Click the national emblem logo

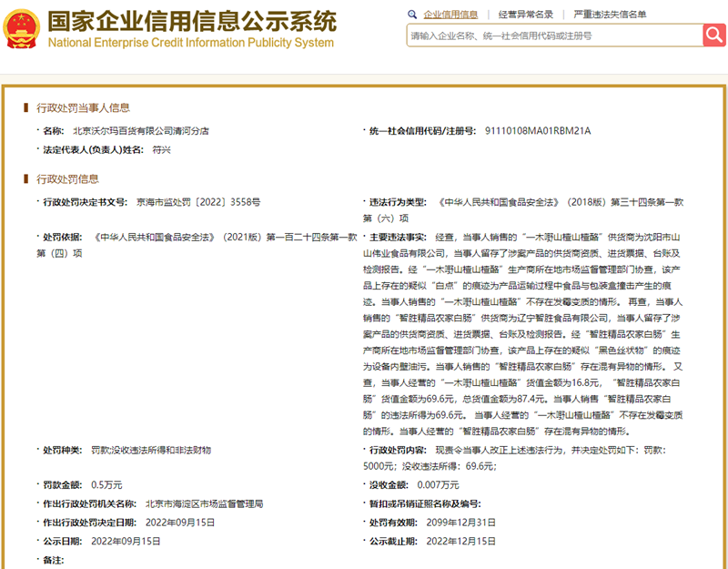21,29
